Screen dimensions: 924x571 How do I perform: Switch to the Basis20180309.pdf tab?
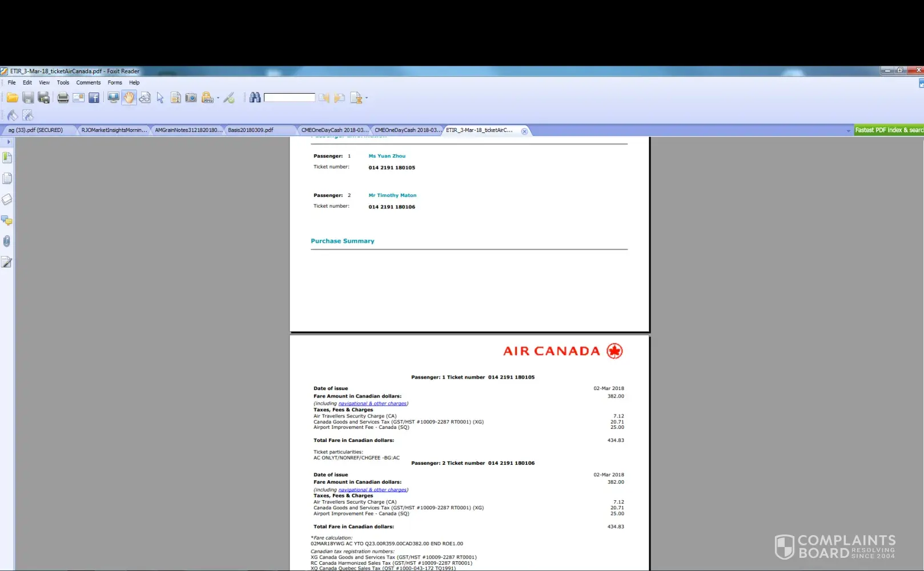pos(251,130)
